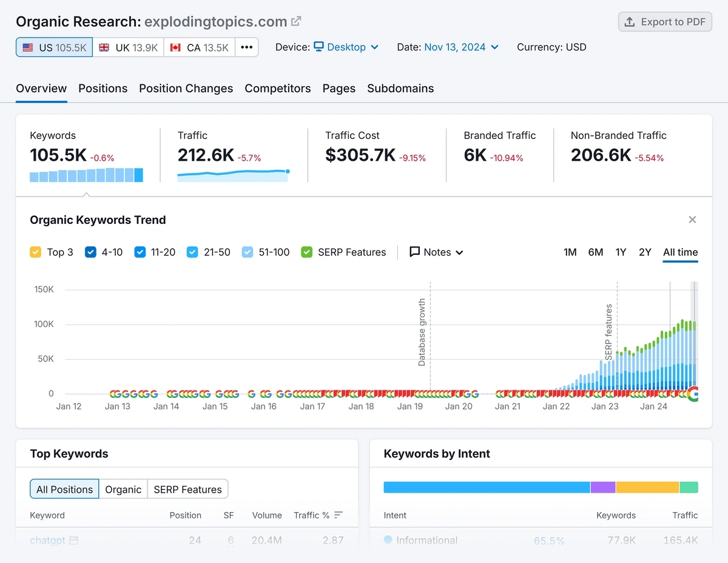Click the SERP features chart annotation
The height and width of the screenshot is (563, 728).
point(609,332)
